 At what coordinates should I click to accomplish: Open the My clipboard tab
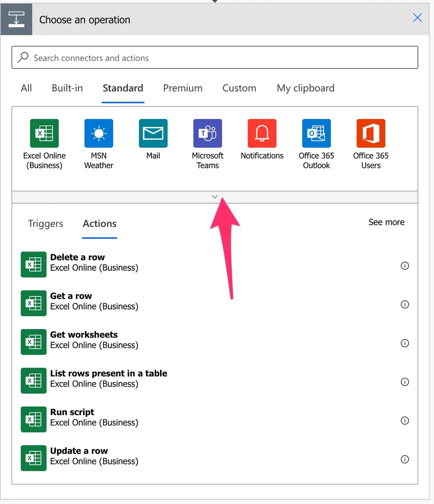[305, 88]
